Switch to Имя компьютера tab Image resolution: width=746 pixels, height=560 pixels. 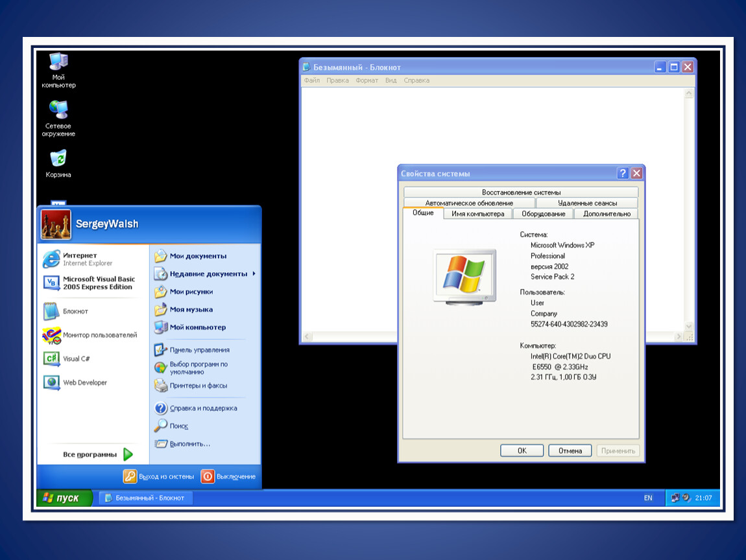(477, 214)
